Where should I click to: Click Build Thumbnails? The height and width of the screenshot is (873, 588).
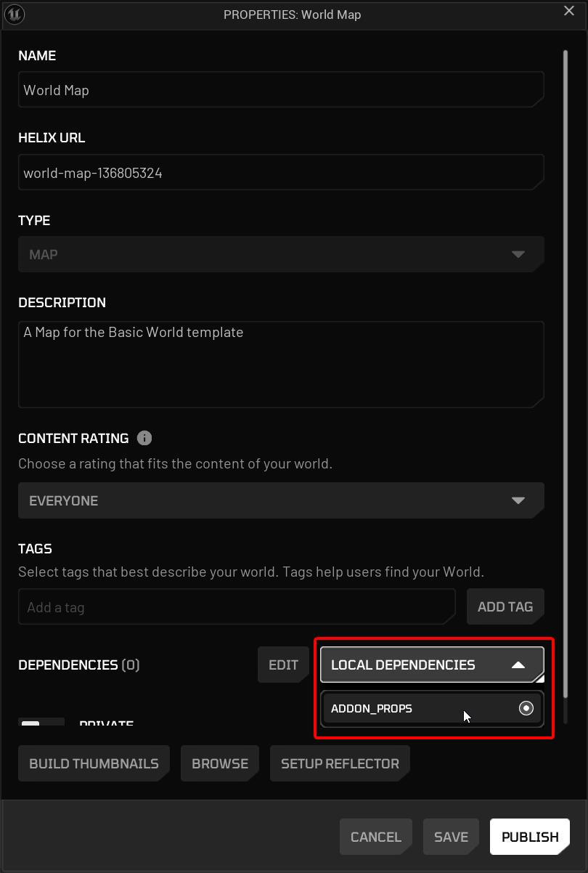[94, 763]
